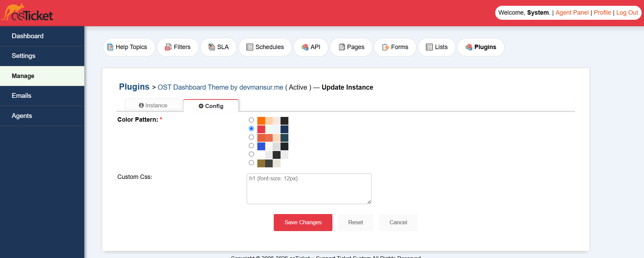Viewport: 644px width, 258px height.
Task: Click the teal swatch in third pattern
Action: [284, 138]
